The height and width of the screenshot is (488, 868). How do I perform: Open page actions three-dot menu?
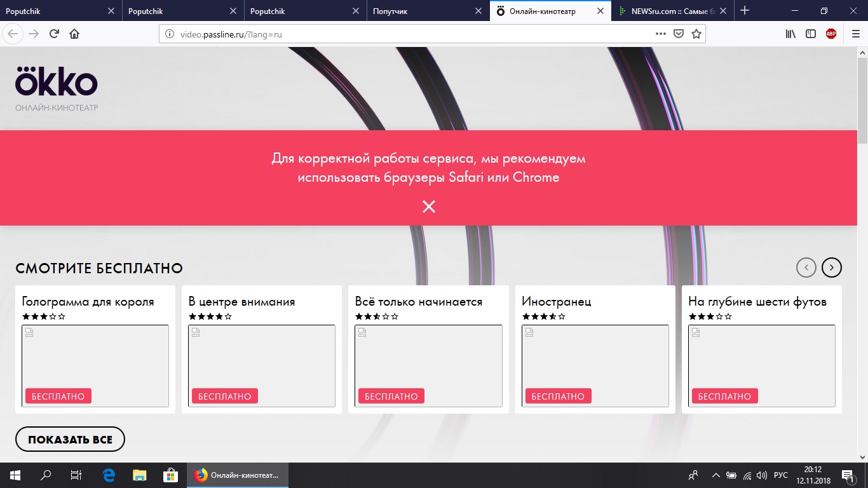[661, 34]
